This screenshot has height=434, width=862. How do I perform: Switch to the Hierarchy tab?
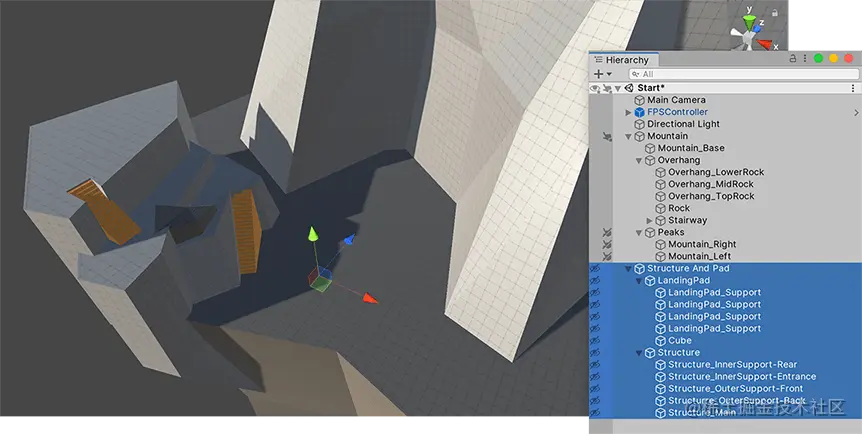click(623, 59)
